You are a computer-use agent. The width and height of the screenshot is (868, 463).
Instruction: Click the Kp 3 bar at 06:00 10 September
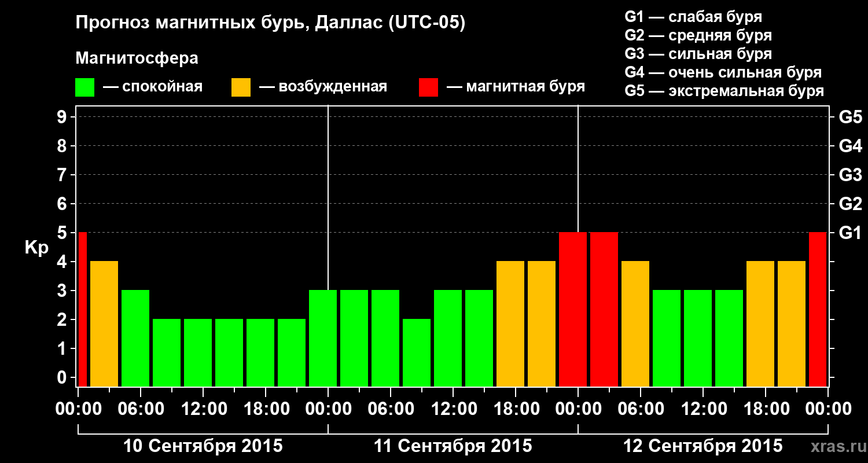135,338
